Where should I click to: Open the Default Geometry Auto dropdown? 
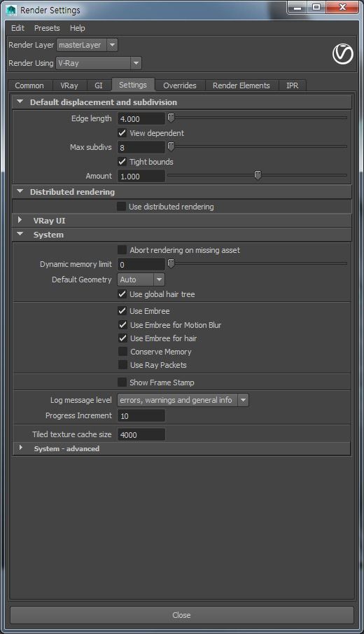pos(141,280)
